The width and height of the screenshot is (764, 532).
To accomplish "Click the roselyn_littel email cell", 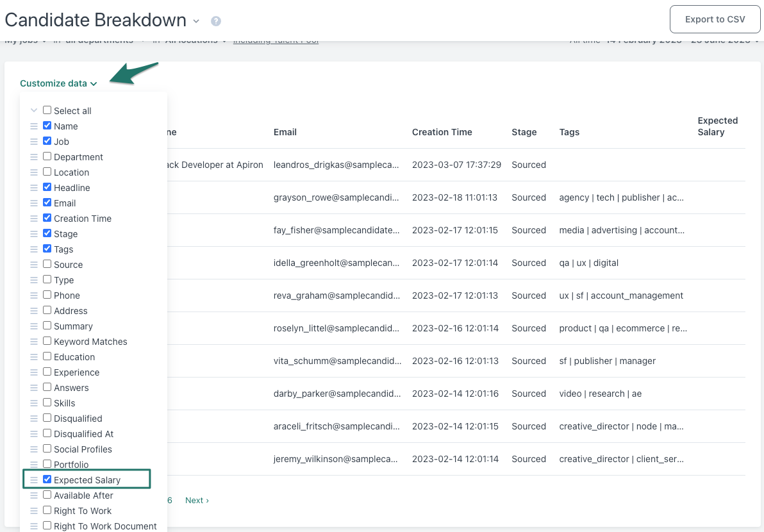I will pyautogui.click(x=336, y=328).
